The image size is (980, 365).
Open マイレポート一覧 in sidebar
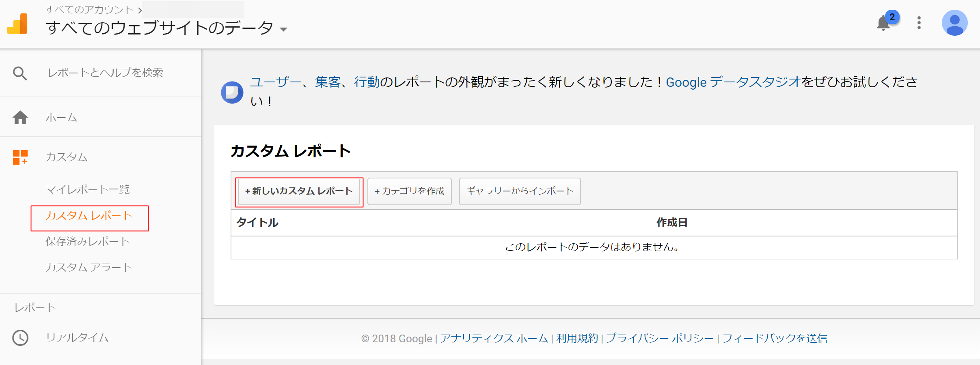(88, 189)
